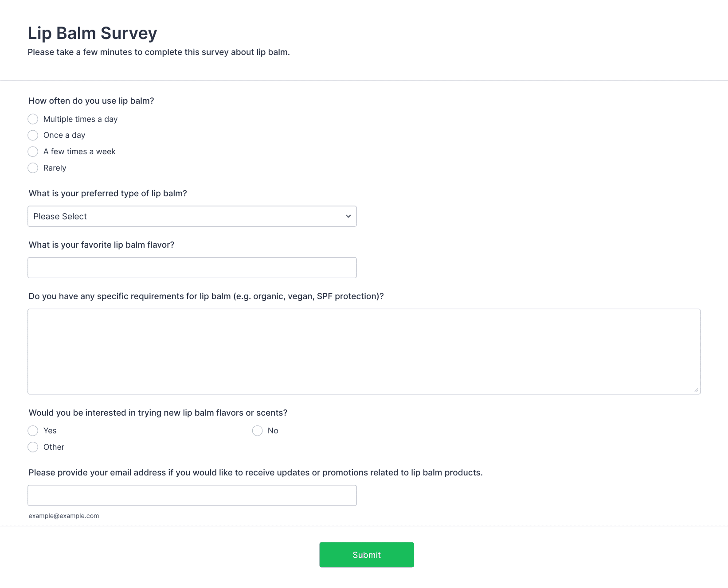Image resolution: width=728 pixels, height=588 pixels.
Task: Select the 'Multiple times a day' radio option
Action: click(x=33, y=119)
